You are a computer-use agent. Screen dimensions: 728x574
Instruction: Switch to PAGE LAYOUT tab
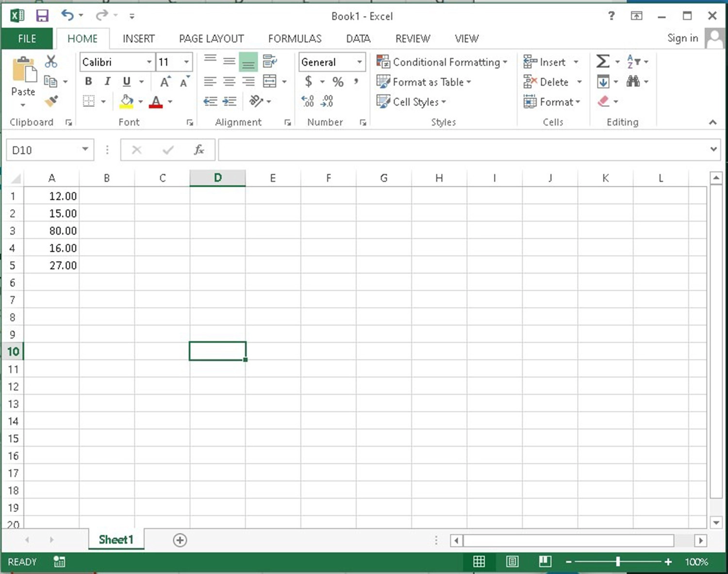click(x=211, y=39)
